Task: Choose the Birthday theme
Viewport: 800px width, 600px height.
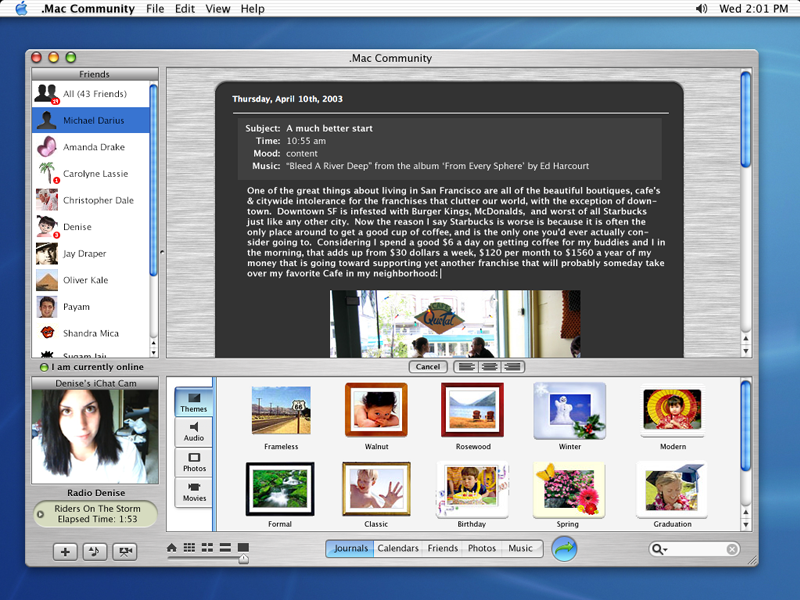Action: 472,489
